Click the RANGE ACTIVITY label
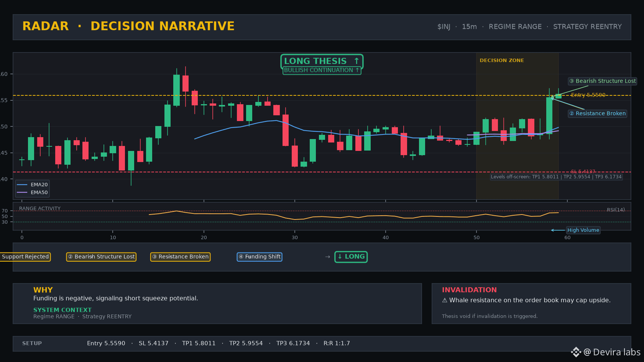The image size is (644, 362). [40, 208]
